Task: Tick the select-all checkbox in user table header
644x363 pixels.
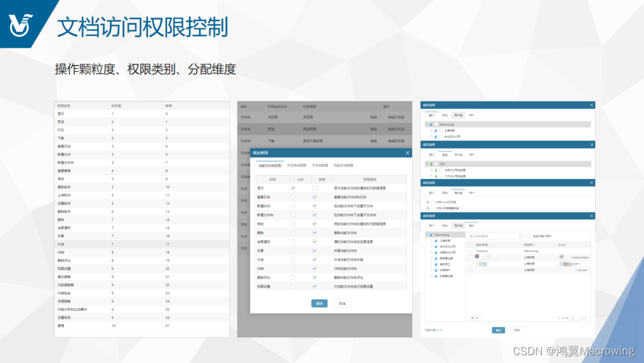Action: [471, 245]
